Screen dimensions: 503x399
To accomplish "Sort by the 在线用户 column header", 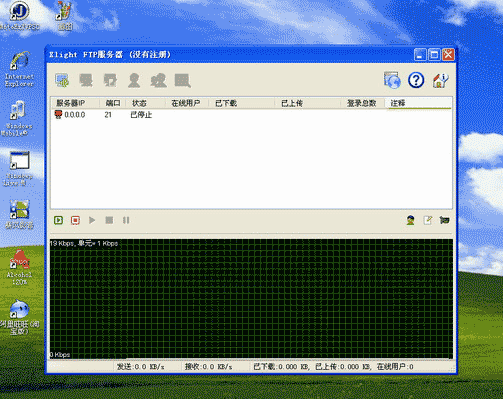I will [x=187, y=103].
